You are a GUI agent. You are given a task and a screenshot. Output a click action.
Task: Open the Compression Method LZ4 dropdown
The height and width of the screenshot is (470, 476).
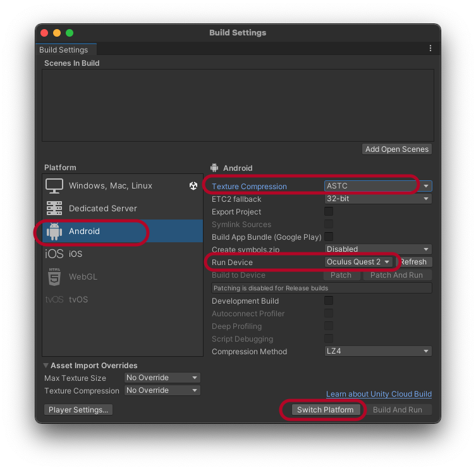point(378,351)
